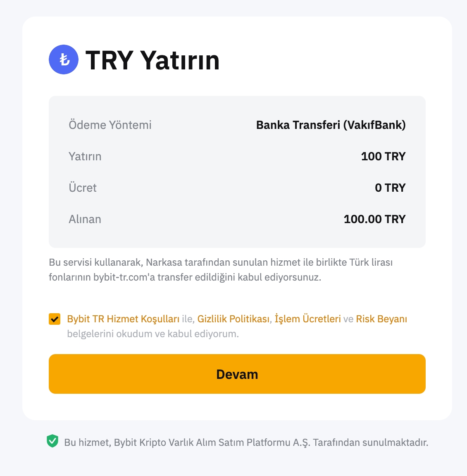Click the Bybit Kripto Varlık provider notice
467x476 pixels.
246,442
